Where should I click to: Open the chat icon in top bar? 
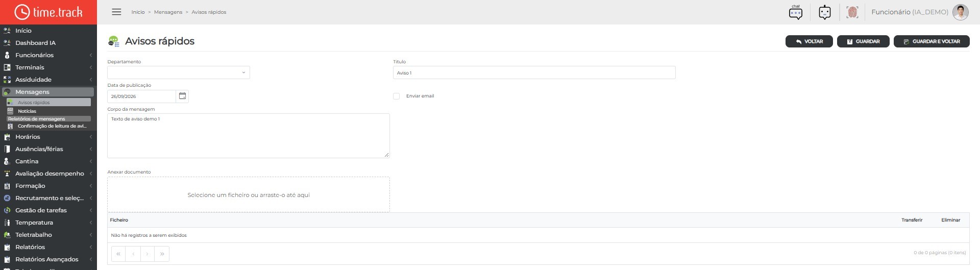(795, 12)
